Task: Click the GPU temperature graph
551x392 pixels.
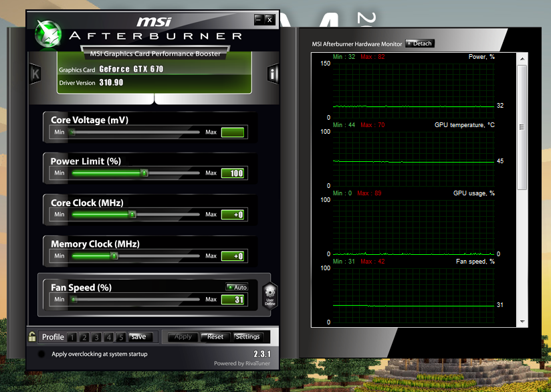Action: point(414,159)
